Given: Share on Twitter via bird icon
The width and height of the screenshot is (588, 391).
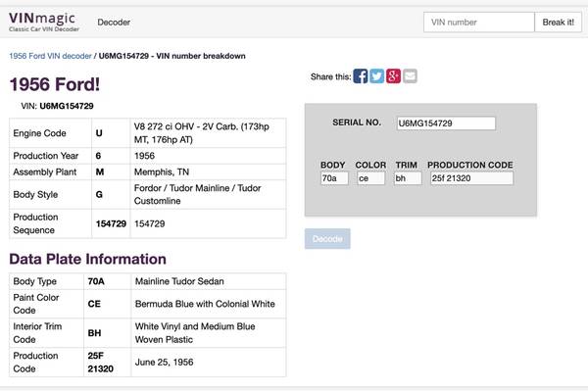Looking at the screenshot, I should [x=377, y=76].
